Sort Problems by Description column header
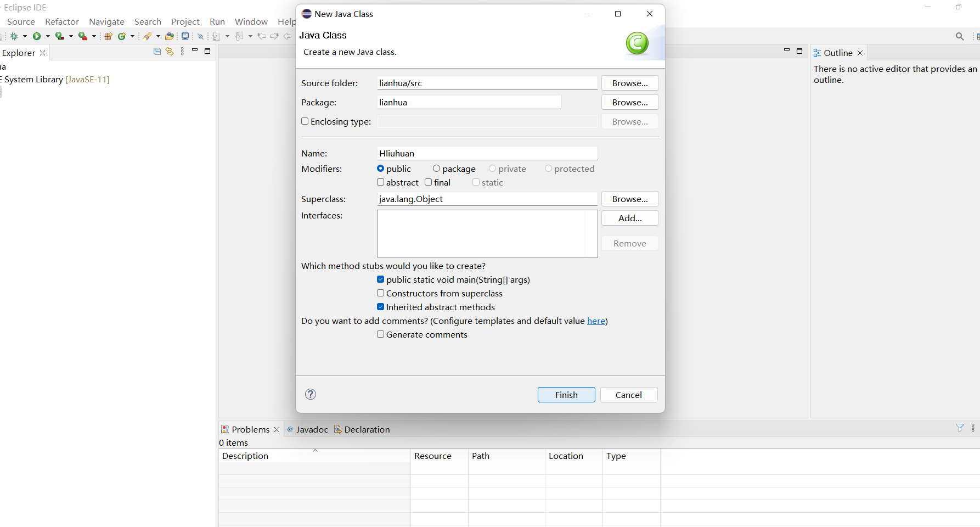 point(314,456)
